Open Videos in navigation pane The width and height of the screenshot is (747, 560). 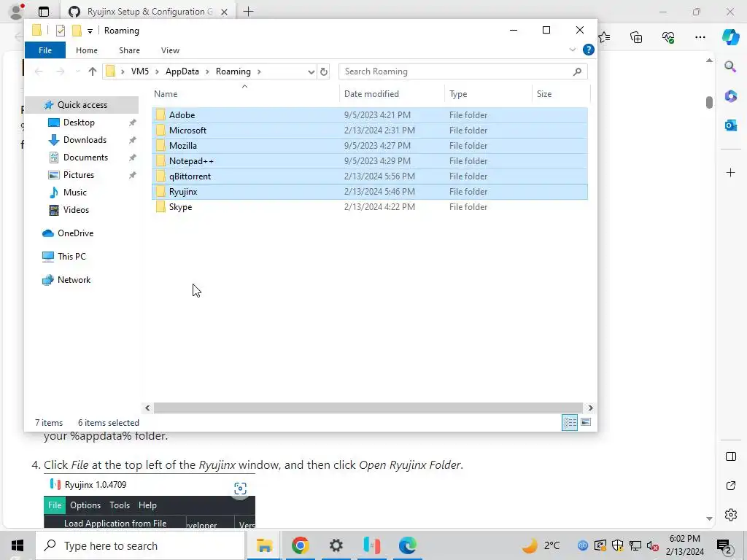tap(76, 210)
